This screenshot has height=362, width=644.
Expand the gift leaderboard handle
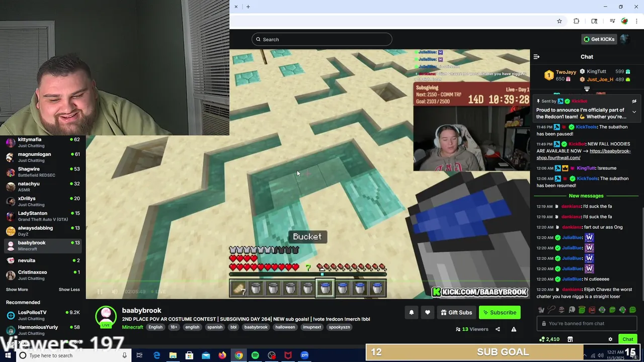coord(587,89)
